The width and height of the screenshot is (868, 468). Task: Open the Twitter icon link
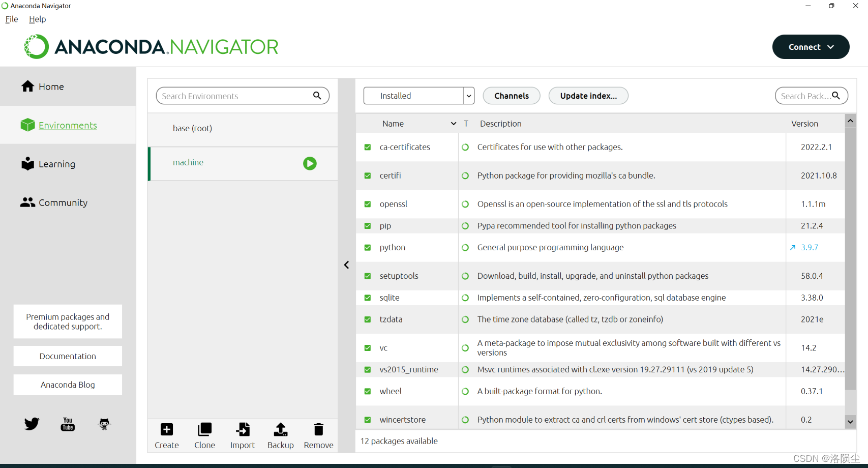[x=32, y=424]
